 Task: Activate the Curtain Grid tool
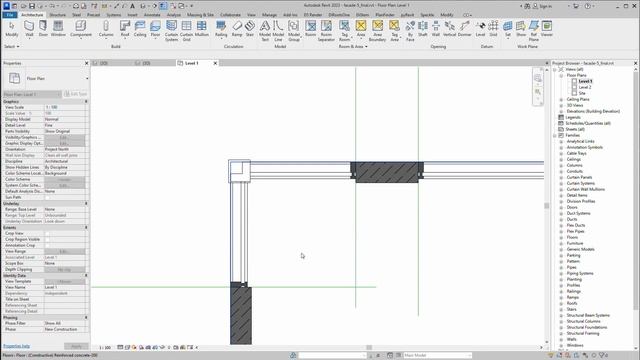click(x=186, y=31)
